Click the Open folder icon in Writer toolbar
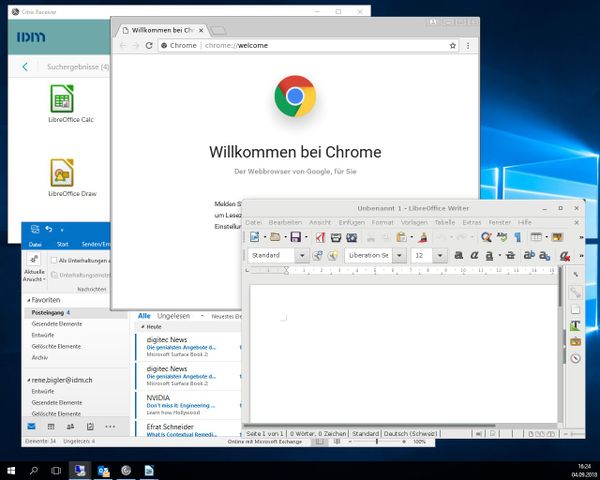 275,237
